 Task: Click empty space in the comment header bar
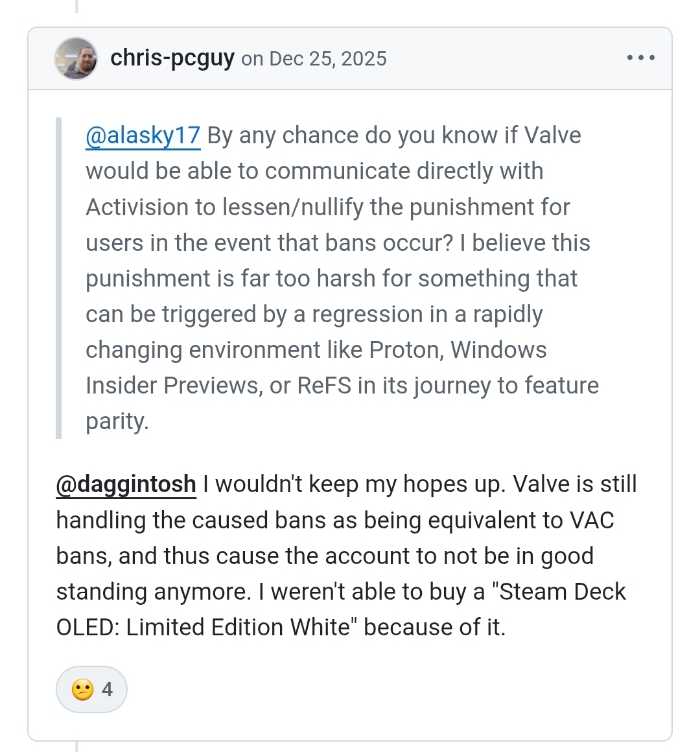pyautogui.click(x=506, y=58)
